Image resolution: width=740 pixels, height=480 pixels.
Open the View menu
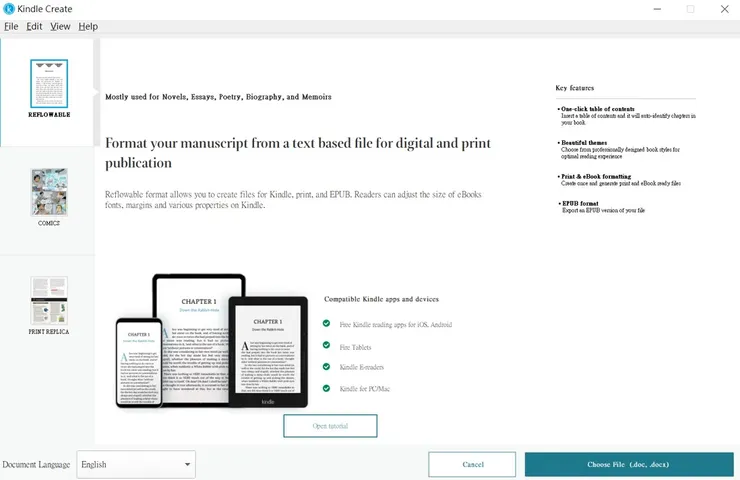(60, 26)
